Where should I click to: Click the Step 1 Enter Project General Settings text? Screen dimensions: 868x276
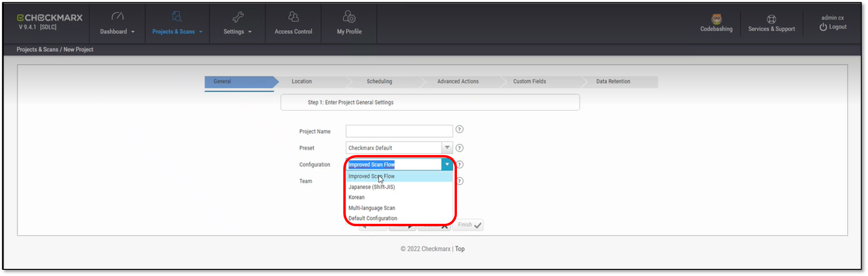pyautogui.click(x=350, y=102)
